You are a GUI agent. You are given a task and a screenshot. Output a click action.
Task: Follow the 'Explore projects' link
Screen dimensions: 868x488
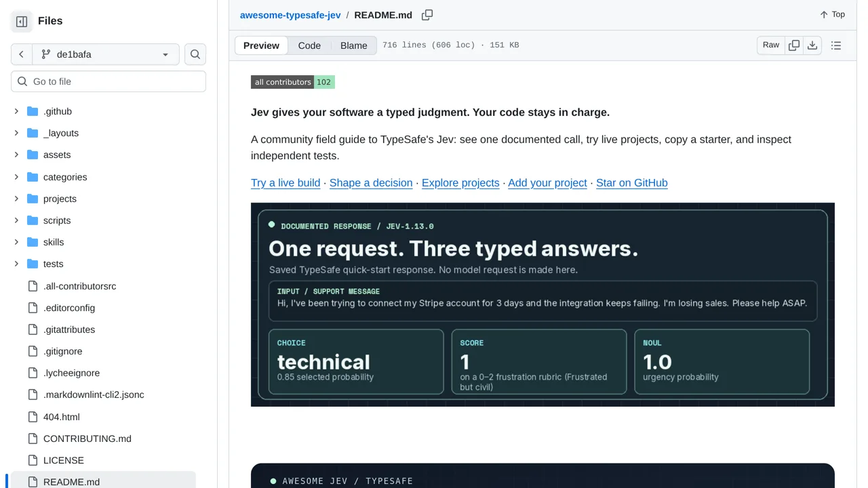pos(460,183)
